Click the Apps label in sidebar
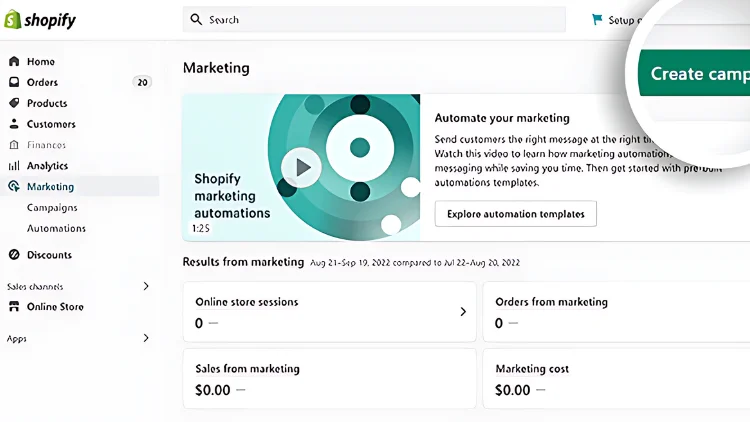This screenshot has height=422, width=750. 17,339
